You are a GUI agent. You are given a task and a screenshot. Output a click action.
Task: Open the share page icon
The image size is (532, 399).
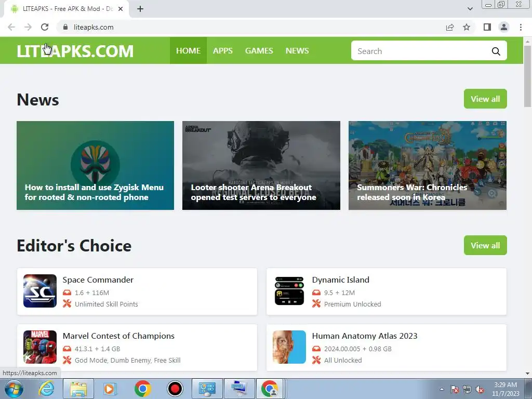tap(450, 27)
